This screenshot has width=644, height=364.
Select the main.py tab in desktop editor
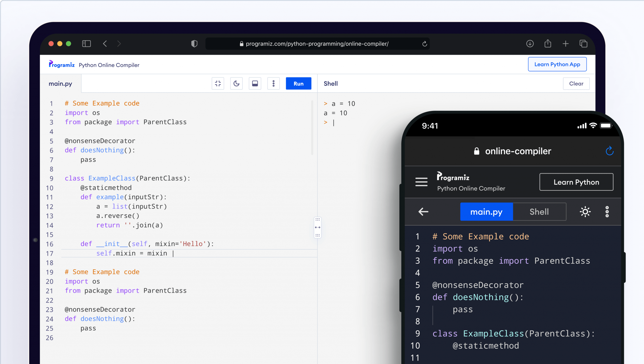point(60,84)
